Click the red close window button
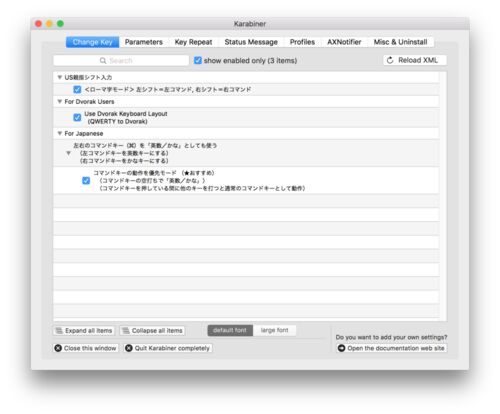The image size is (500, 414). (39, 24)
